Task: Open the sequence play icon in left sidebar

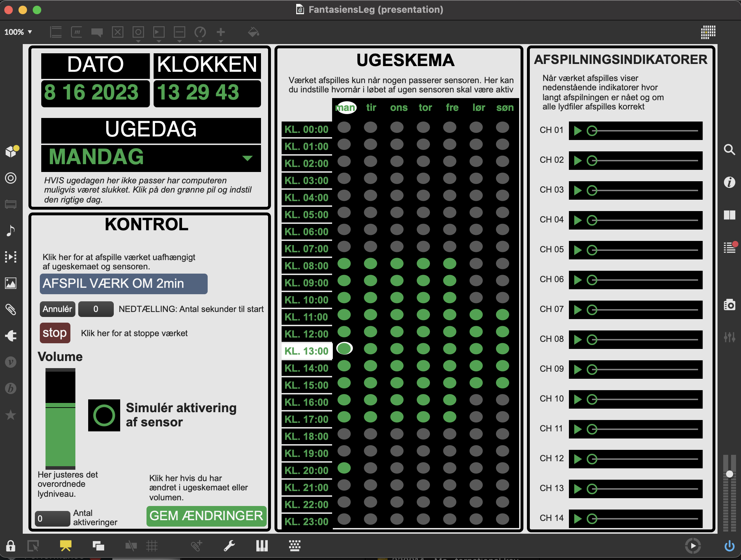Action: click(x=11, y=257)
